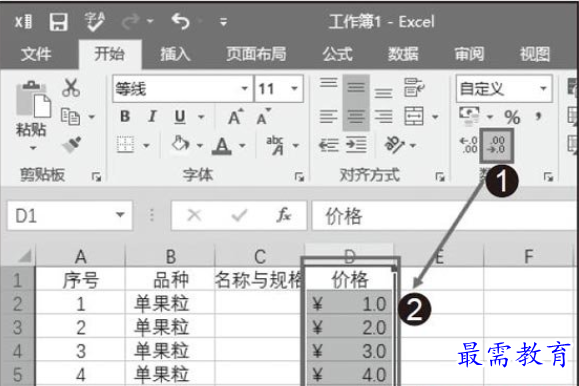Click the Redo arrow icon
The height and width of the screenshot is (386, 579).
point(130,22)
